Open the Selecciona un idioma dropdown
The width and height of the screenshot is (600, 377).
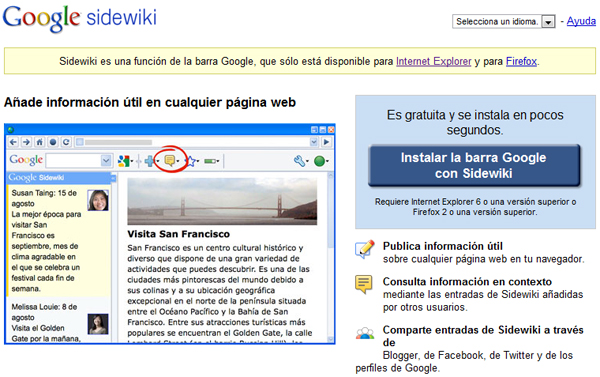pyautogui.click(x=504, y=21)
